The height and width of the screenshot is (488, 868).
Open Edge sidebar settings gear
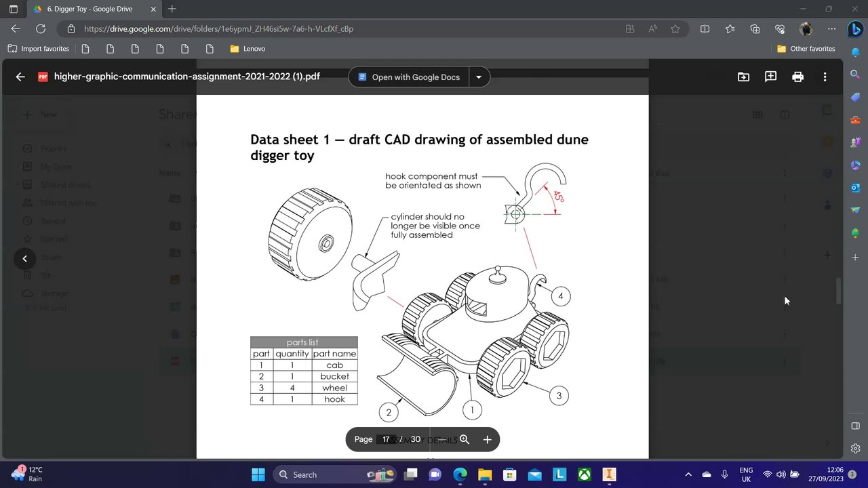(x=855, y=449)
